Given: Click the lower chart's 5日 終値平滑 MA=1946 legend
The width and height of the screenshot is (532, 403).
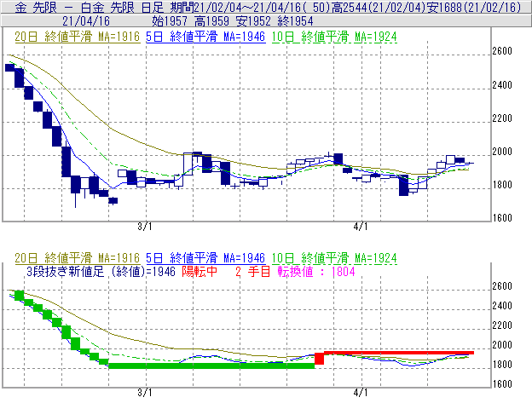Looking at the screenshot, I should 205,258.
